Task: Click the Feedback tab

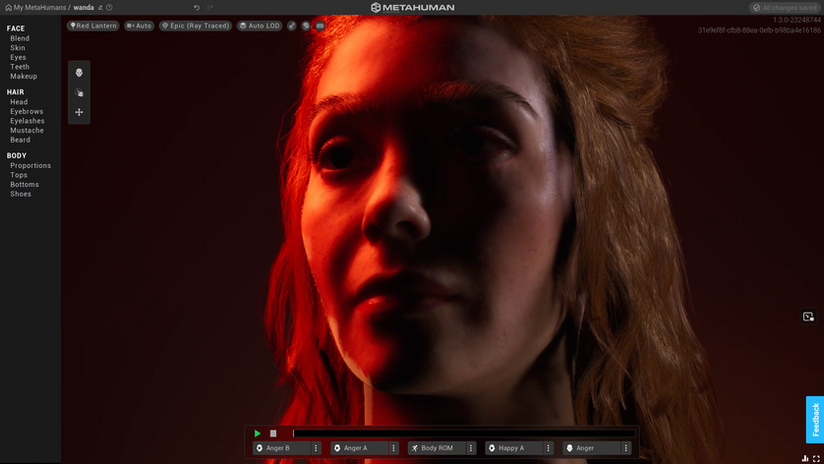Action: [815, 419]
